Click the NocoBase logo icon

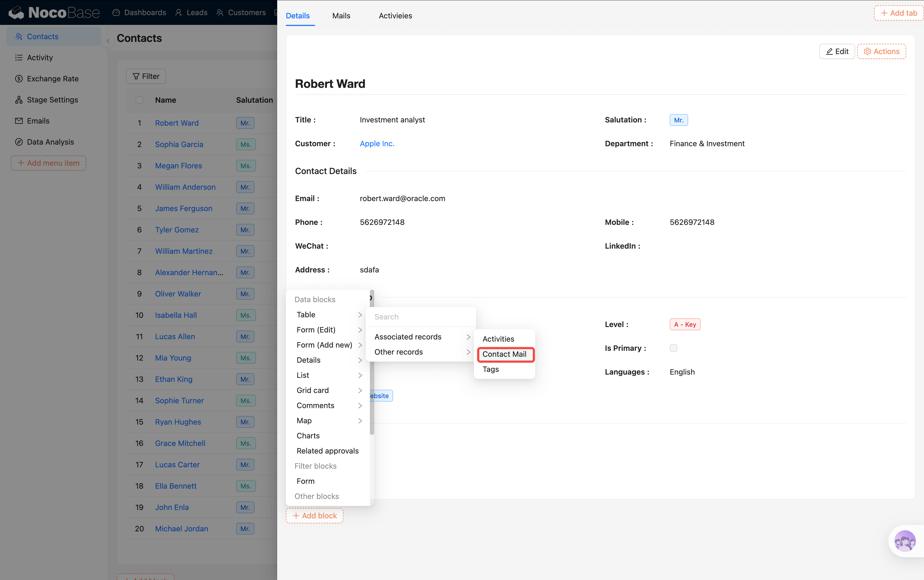tap(16, 13)
